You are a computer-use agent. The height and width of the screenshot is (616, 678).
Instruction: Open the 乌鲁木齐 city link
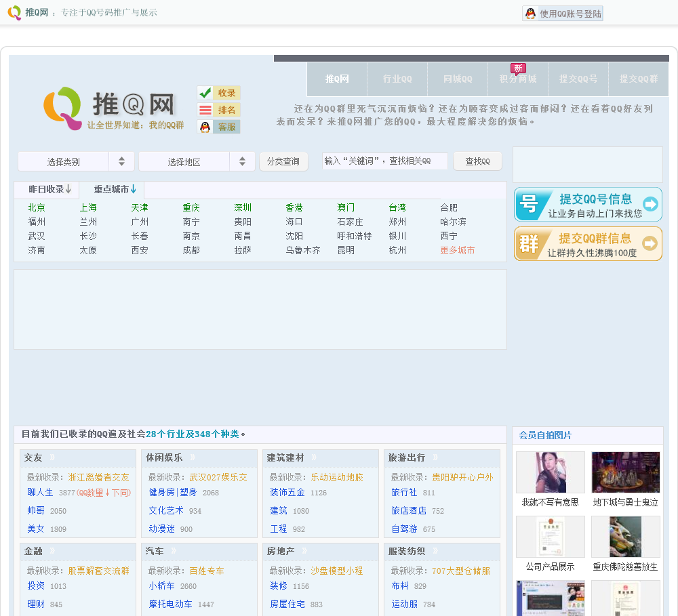[302, 250]
